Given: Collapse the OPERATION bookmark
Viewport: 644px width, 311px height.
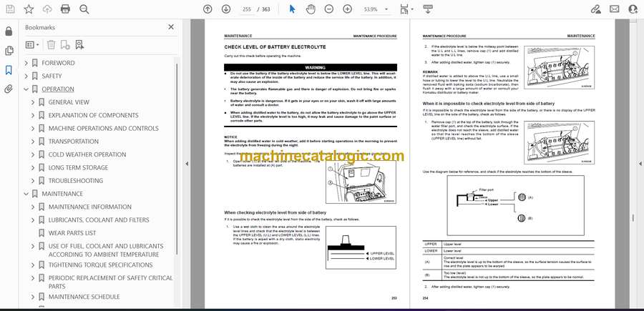Looking at the screenshot, I should point(26,89).
